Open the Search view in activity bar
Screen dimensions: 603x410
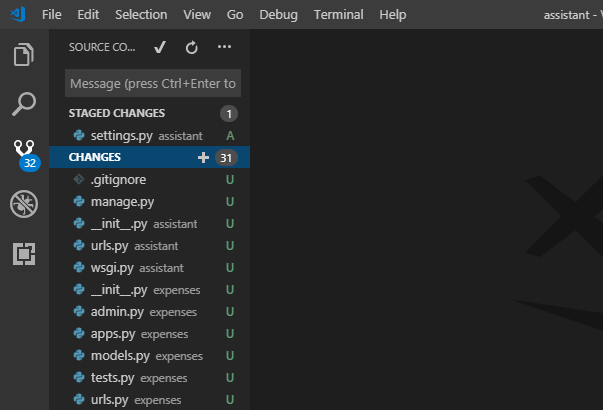pyautogui.click(x=24, y=104)
